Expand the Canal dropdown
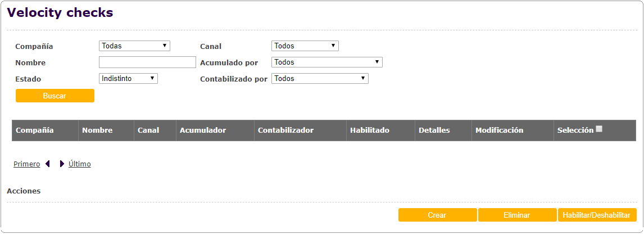 (305, 46)
